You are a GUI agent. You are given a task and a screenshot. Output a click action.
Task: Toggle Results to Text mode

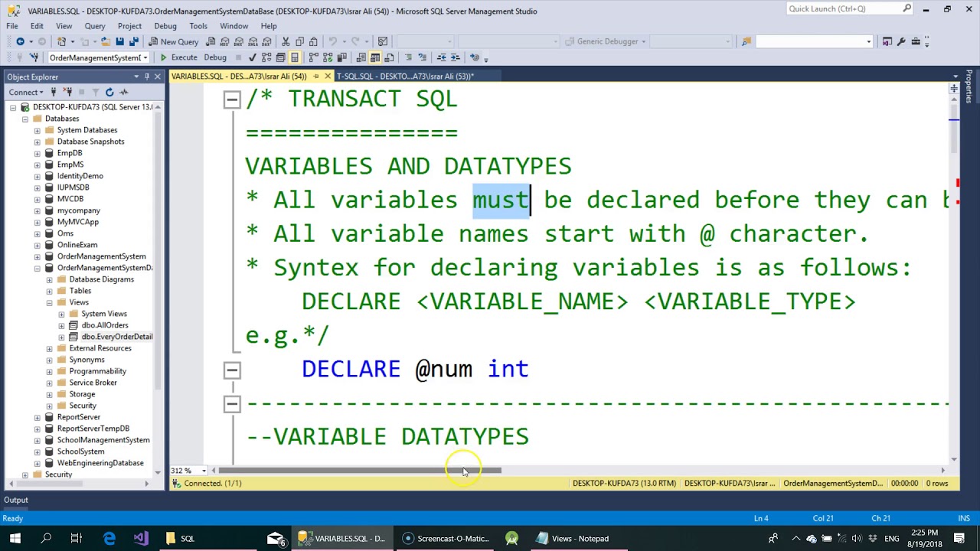coord(361,57)
